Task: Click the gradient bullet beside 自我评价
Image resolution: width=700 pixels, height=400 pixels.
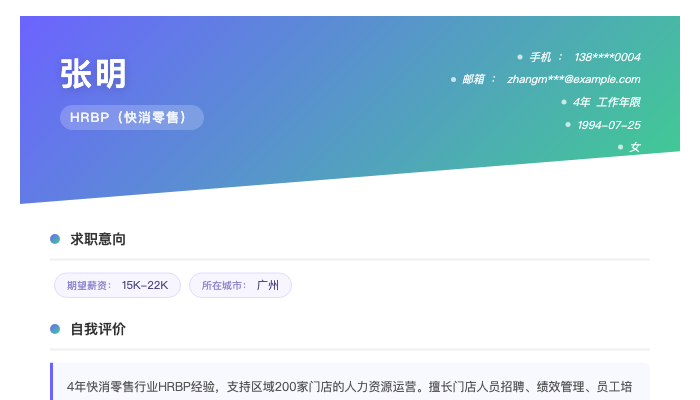Action: coord(55,329)
